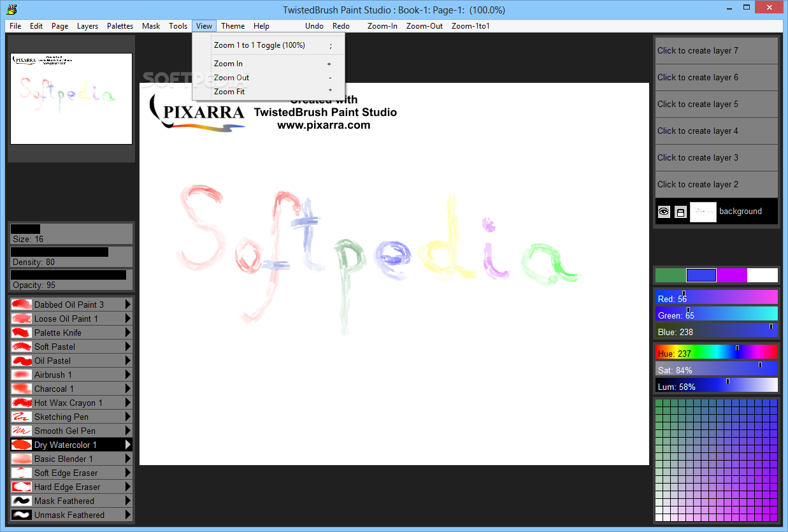Select the blue recent color swatch

(x=701, y=275)
